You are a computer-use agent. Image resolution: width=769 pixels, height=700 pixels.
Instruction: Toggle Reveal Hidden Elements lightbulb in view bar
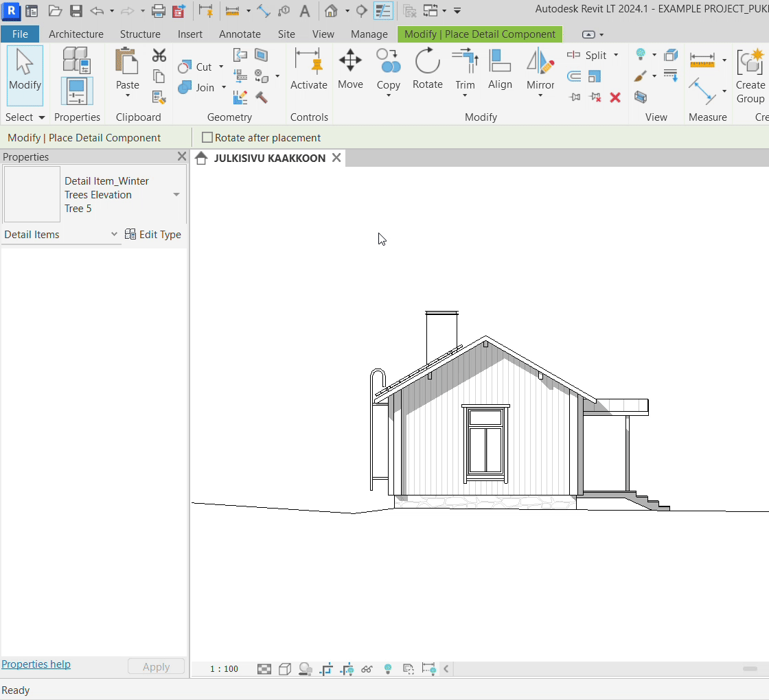point(388,669)
